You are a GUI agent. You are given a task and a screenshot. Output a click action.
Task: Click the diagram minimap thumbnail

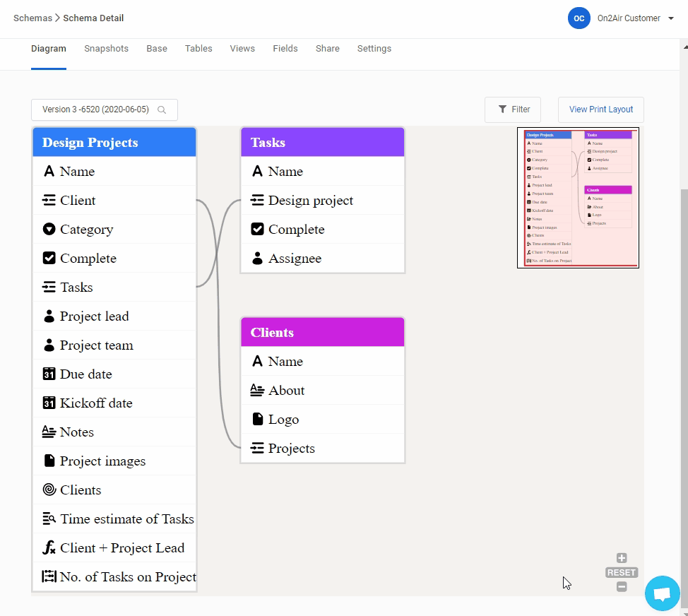[x=578, y=198]
